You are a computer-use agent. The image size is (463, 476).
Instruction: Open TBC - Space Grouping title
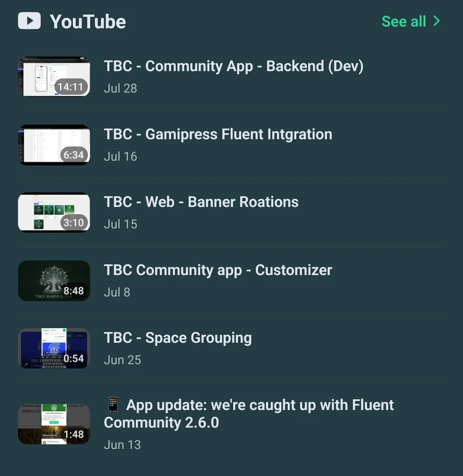178,338
